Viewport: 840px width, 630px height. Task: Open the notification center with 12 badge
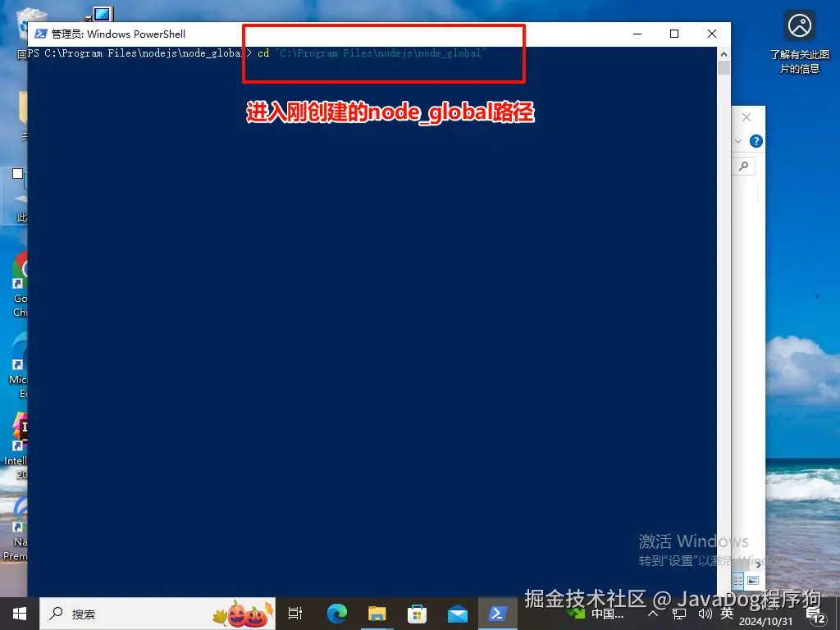815,616
